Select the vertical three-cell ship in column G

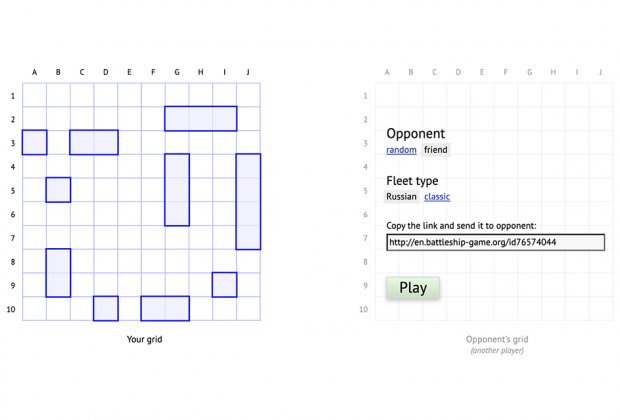177,190
